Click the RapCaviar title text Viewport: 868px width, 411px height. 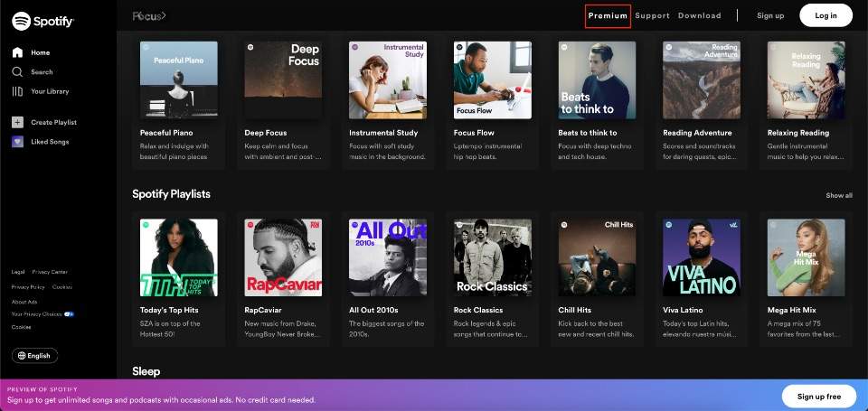[x=263, y=310]
